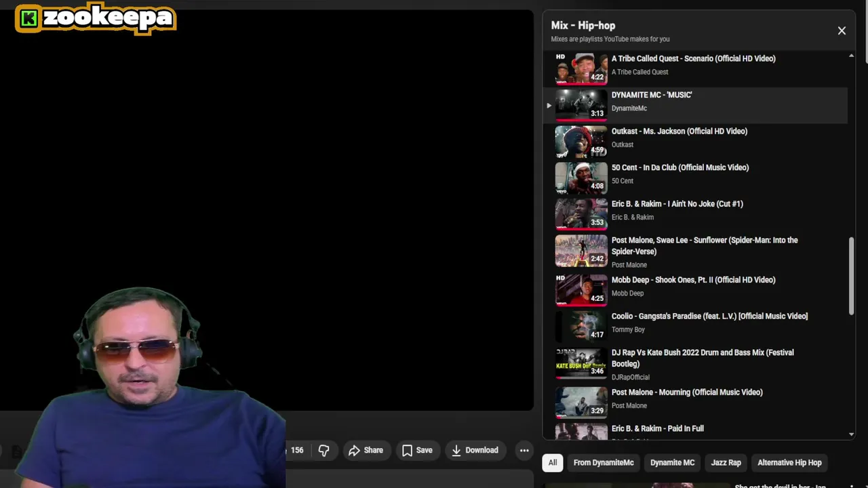Open the more actions three-dot menu

tap(524, 450)
